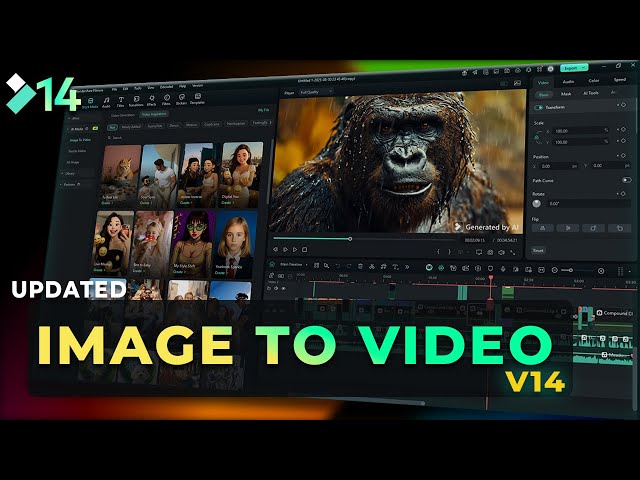This screenshot has width=640, height=480.
Task: Open the Stock Media toolbar section
Action: (90, 102)
